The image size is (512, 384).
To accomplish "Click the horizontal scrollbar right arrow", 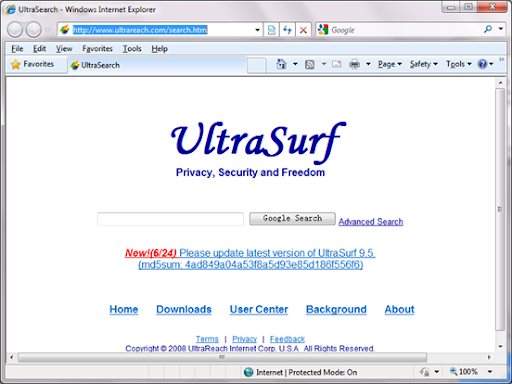I will [489, 357].
